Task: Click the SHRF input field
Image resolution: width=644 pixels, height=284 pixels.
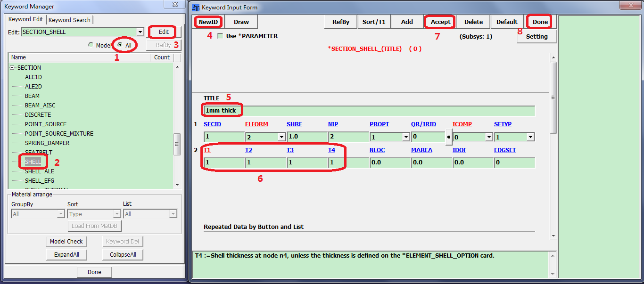Action: pyautogui.click(x=306, y=137)
